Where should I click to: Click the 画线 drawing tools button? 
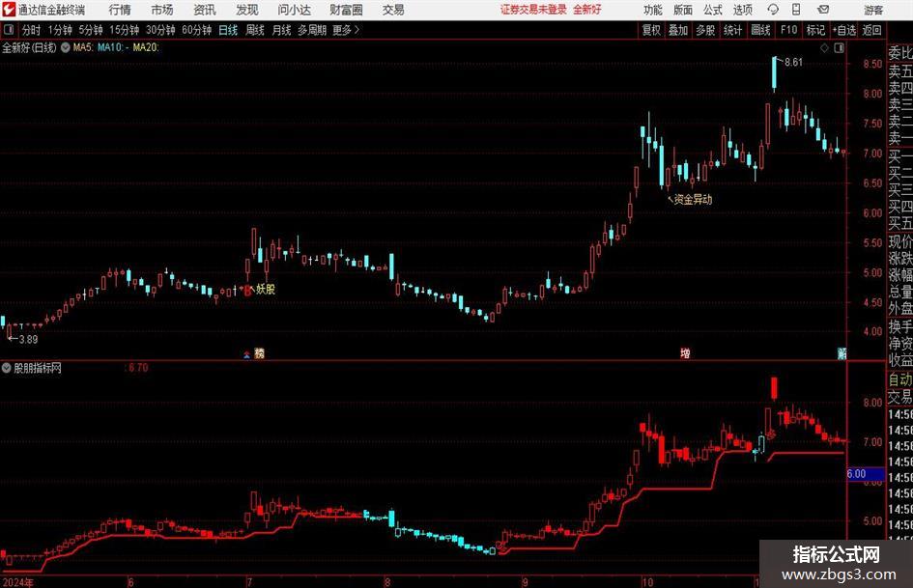pyautogui.click(x=760, y=30)
